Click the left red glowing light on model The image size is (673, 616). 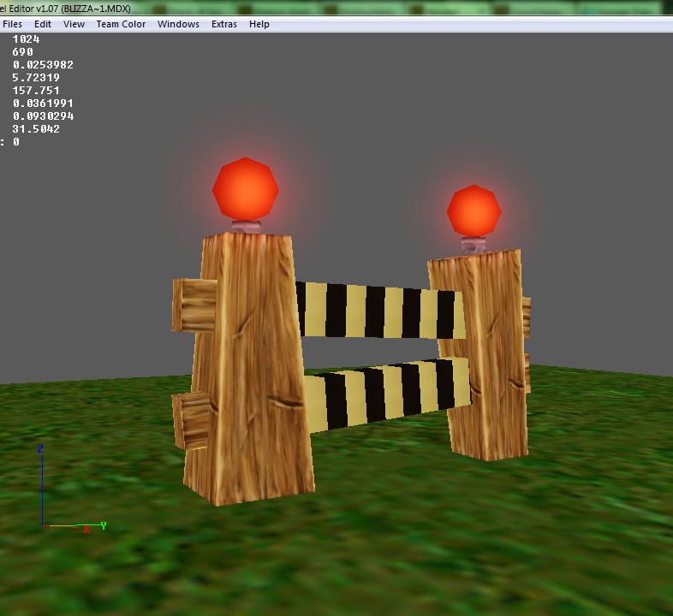pos(246,189)
